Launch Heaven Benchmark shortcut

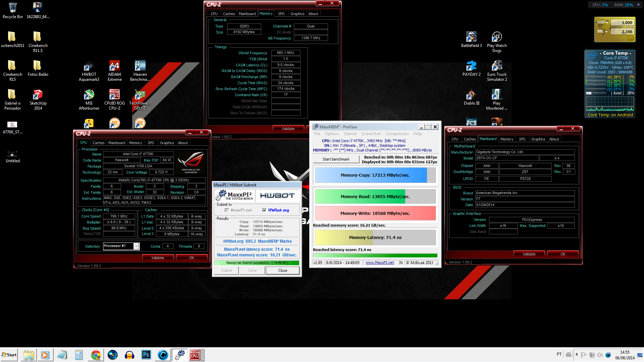pos(140,70)
